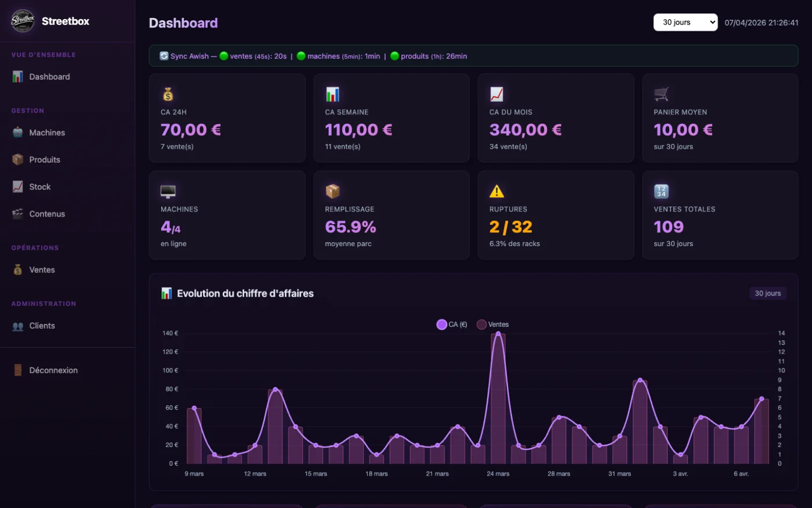
Task: Click the Evolution du chiffre d'affaires title
Action: click(x=245, y=294)
